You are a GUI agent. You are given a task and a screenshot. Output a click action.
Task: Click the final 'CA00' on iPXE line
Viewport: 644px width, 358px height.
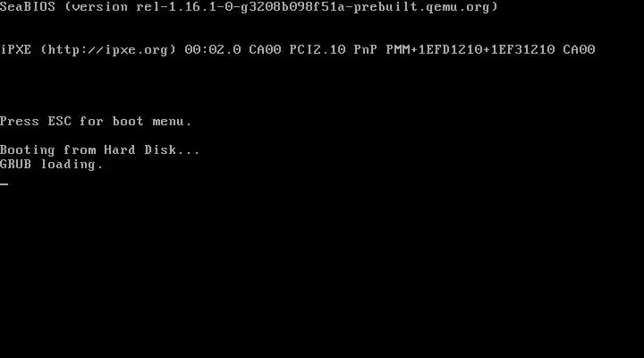coord(579,50)
